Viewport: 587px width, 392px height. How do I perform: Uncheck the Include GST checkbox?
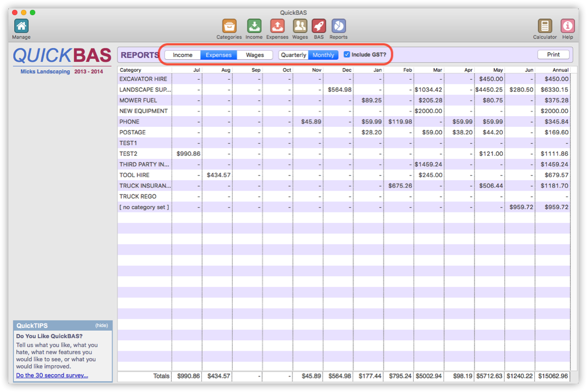pos(347,54)
